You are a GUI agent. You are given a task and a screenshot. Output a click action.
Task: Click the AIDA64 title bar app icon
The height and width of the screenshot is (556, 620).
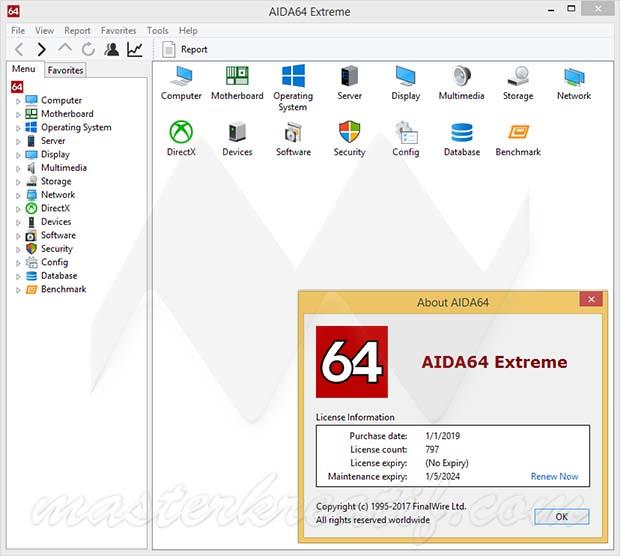click(13, 11)
